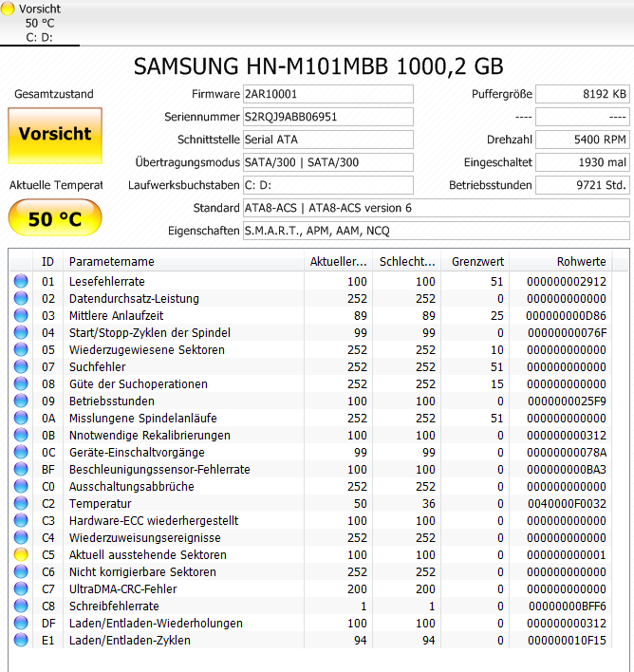Click the Laufwerksbuchstaben field C: D:
This screenshot has height=672, width=634.
coord(328,185)
